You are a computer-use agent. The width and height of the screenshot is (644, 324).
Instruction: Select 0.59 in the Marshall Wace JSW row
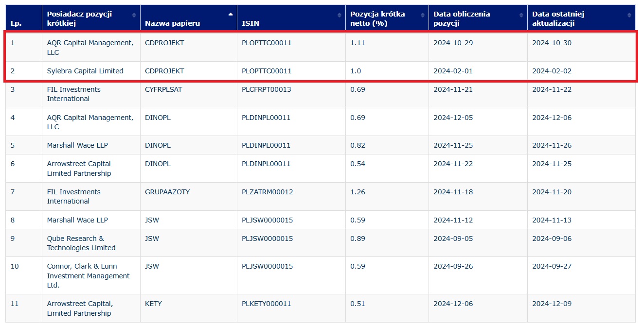pos(358,220)
